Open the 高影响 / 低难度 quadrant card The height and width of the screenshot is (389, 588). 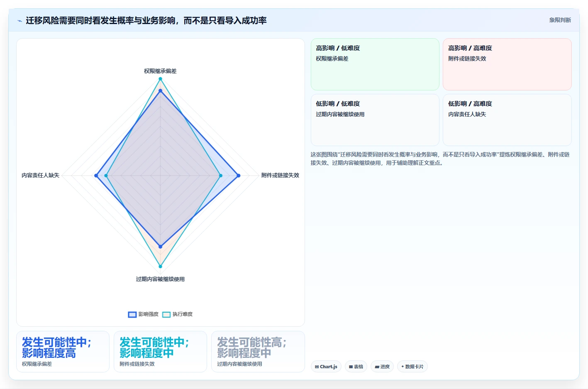coord(375,64)
